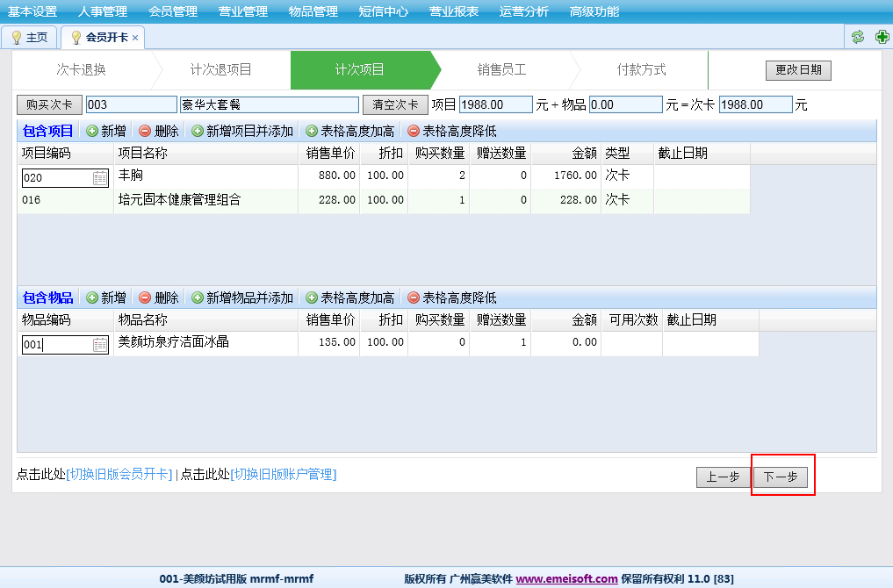This screenshot has height=588, width=893.
Task: Click the 更改日期 button
Action: coord(798,70)
